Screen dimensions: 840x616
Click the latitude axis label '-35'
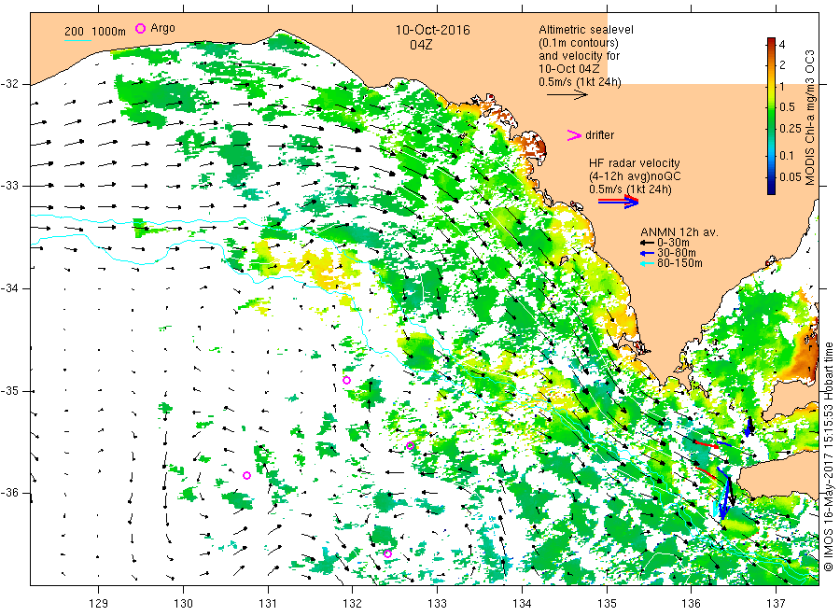(x=9, y=391)
